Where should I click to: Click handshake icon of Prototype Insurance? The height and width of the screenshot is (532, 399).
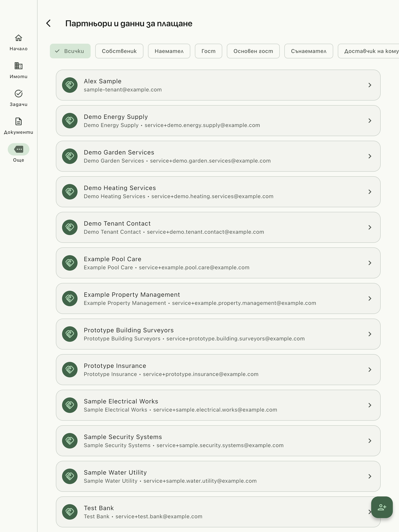70,369
